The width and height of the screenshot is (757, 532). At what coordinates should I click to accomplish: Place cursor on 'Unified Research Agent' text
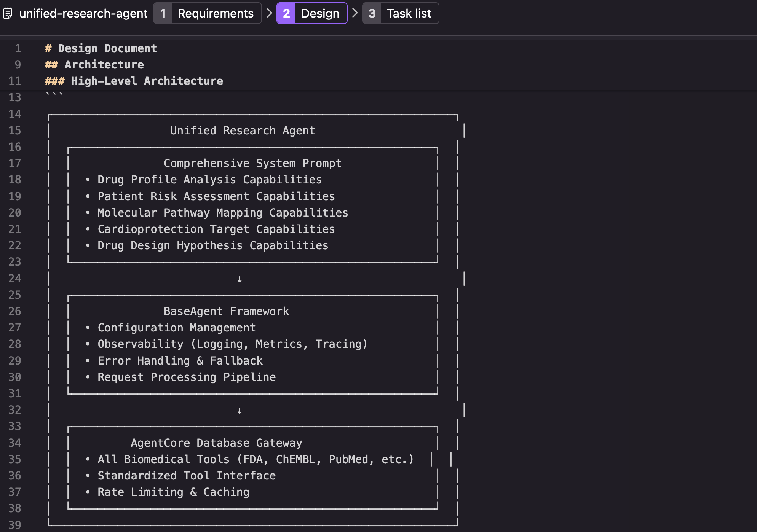(x=243, y=131)
